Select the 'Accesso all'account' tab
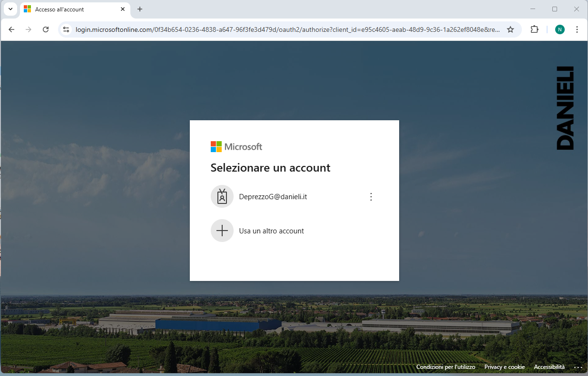 [71, 9]
